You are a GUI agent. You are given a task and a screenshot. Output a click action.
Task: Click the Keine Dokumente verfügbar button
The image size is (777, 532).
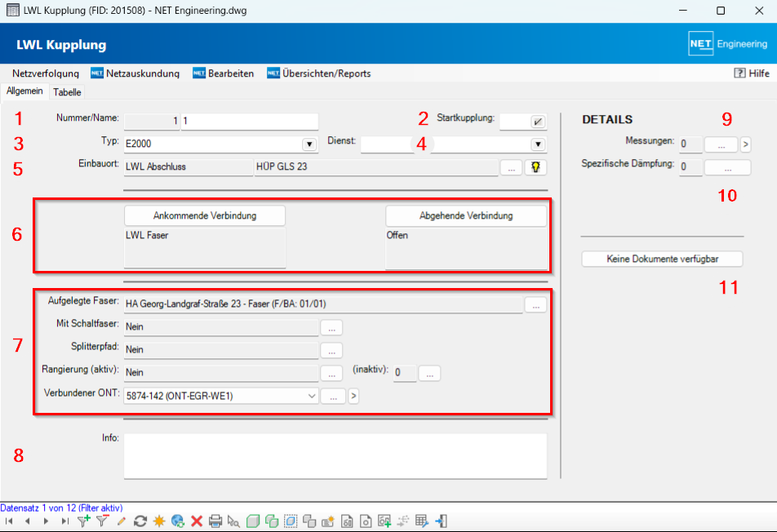pos(662,259)
